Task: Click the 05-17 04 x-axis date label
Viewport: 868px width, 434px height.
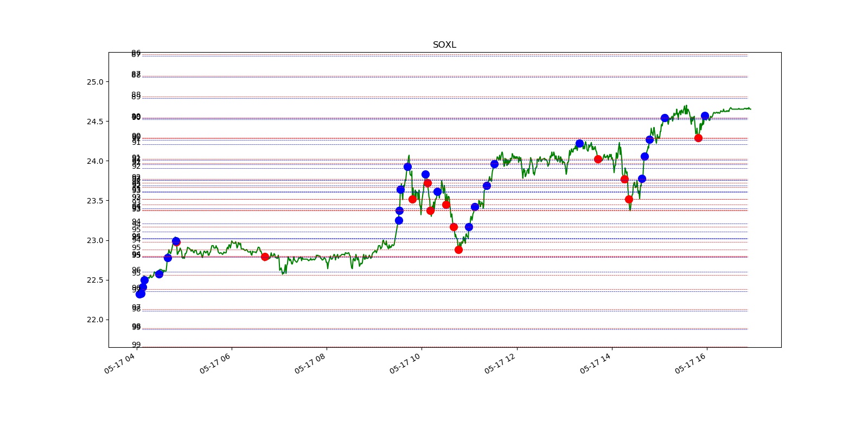Action: click(x=120, y=363)
